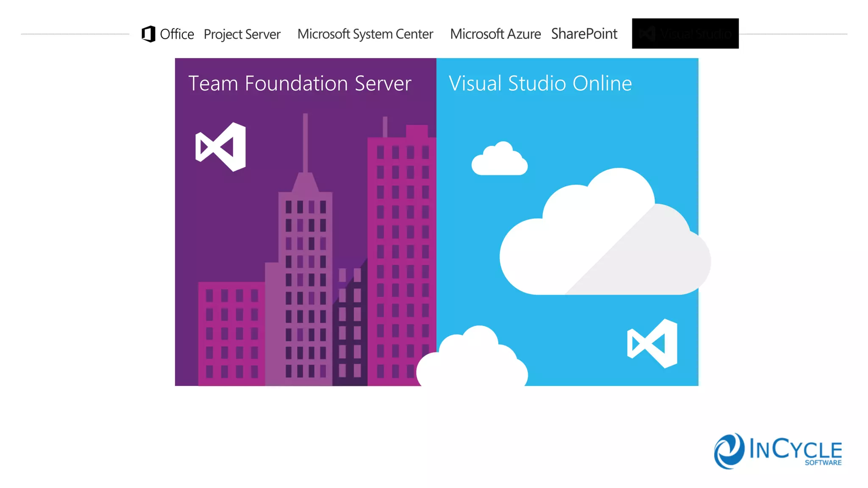Click the large white cloud graphic
The image size is (868, 488).
pyautogui.click(x=602, y=241)
